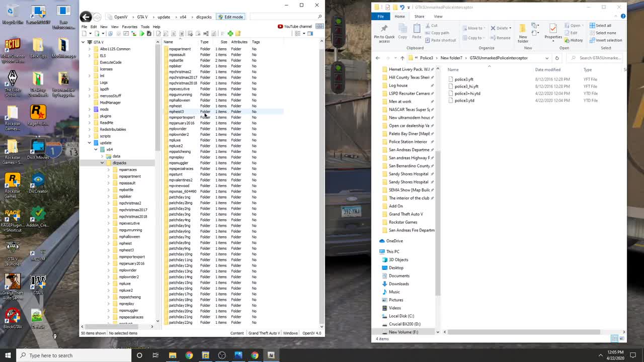
Task: Select mpheist3 row in OpenIV file list
Action: point(223,112)
